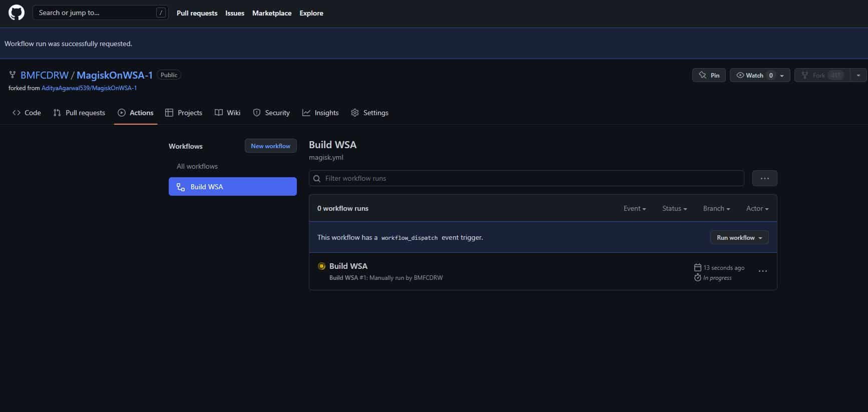868x412 pixels.
Task: Open the AdityaAgarwal539/MagiskOnWSA-1 upstream link
Action: coord(89,88)
